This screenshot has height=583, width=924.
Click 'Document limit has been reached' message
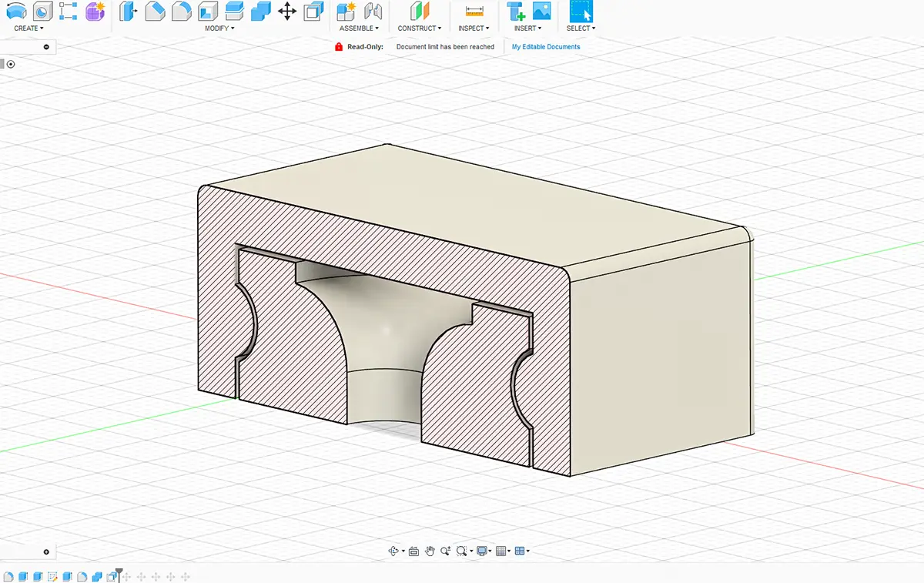point(445,47)
